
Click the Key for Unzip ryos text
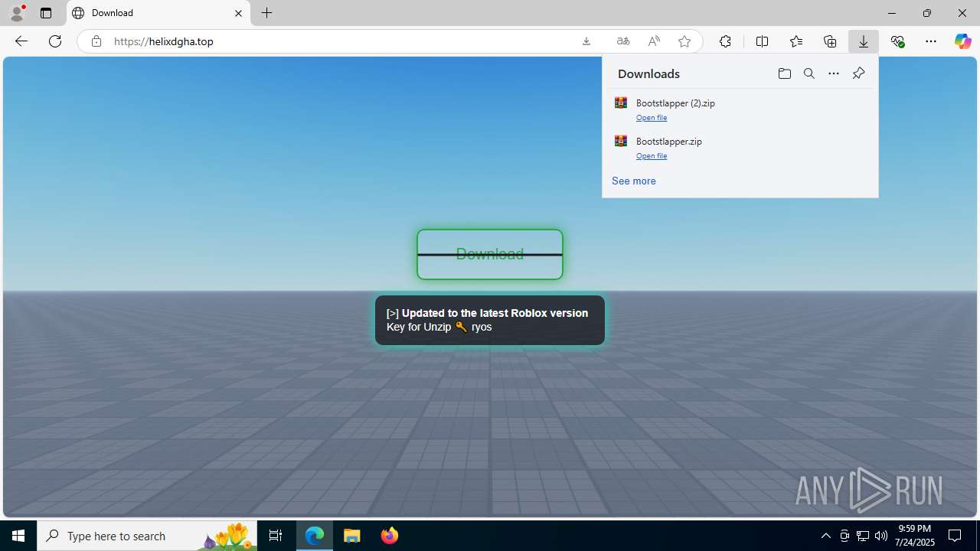coord(439,327)
